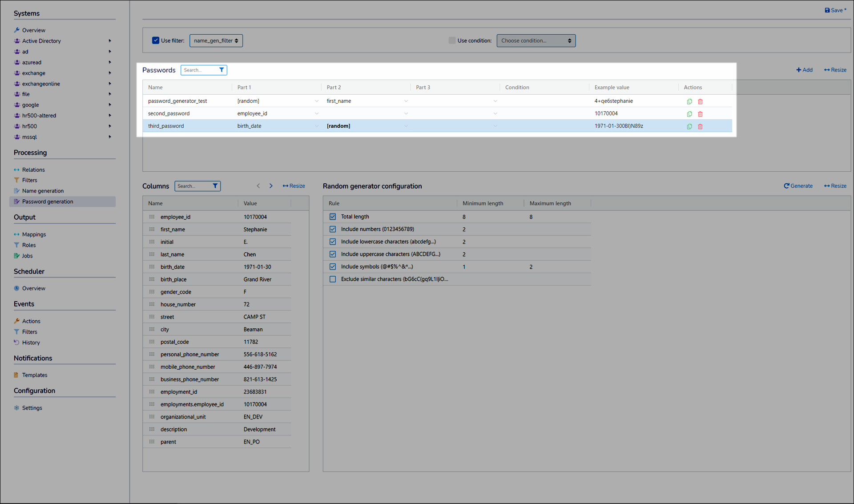The height and width of the screenshot is (504, 854).
Task: Delete the password_generator_test row
Action: pos(700,101)
